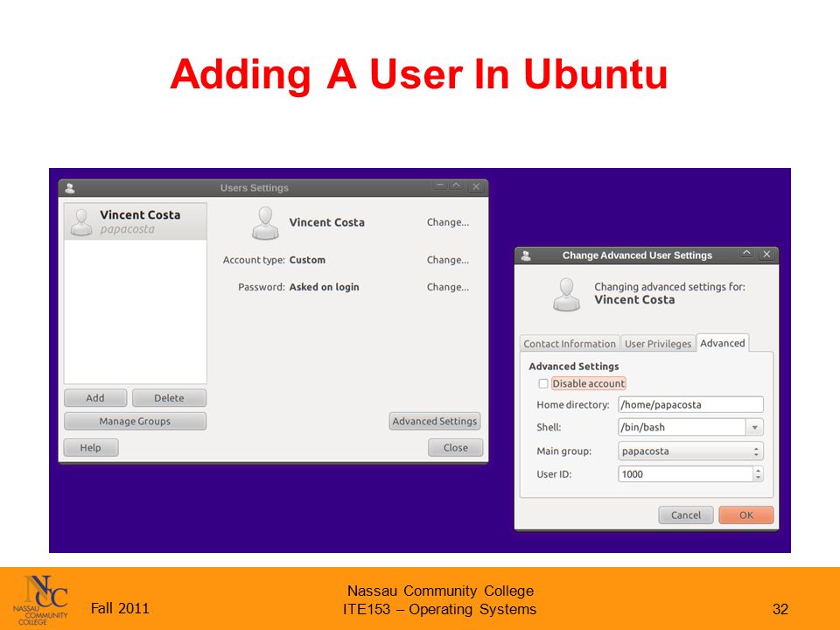Click the Help button in Users Settings

[90, 447]
